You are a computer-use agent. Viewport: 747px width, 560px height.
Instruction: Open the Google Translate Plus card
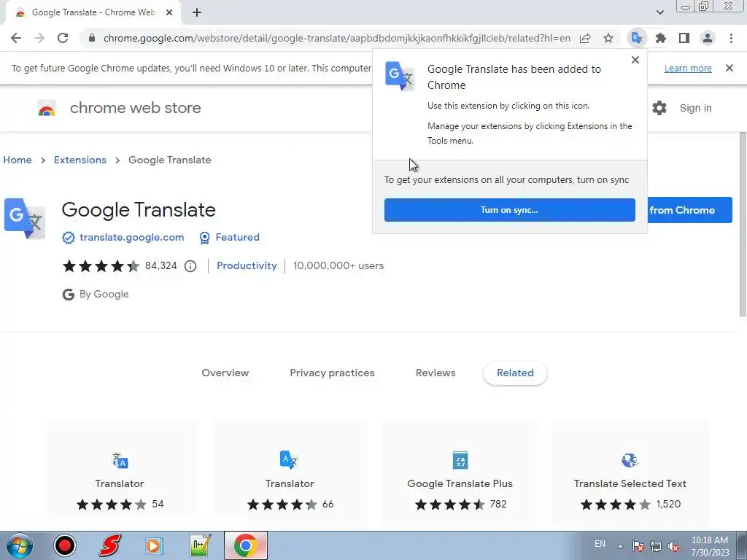460,474
